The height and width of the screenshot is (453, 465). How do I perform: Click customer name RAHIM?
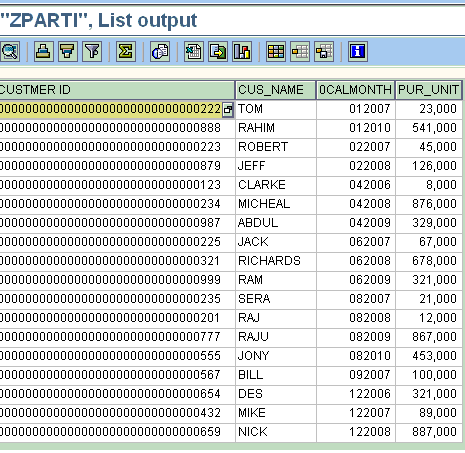coord(256,128)
